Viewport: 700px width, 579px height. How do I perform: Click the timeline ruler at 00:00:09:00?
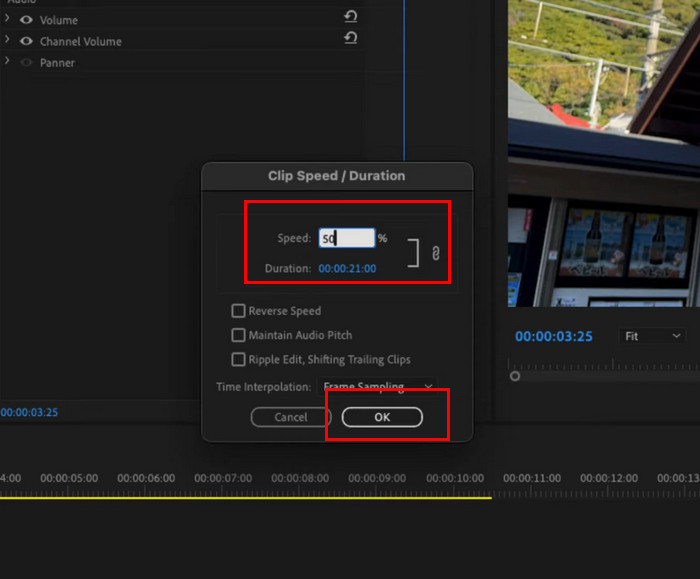click(x=377, y=478)
